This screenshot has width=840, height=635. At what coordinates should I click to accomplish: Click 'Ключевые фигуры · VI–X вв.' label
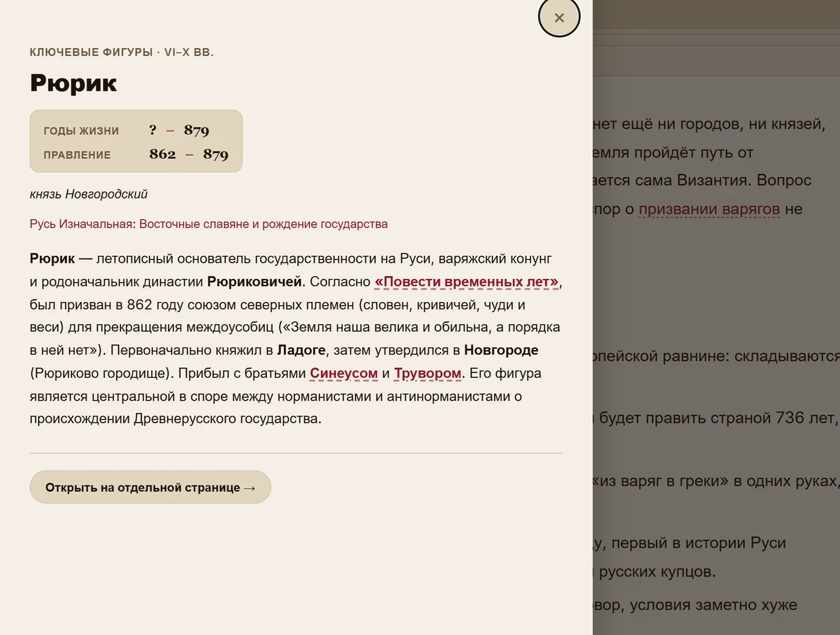click(x=122, y=52)
